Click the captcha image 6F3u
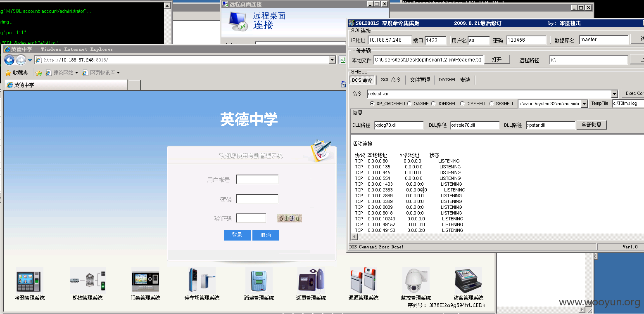This screenshot has height=314, width=644. (x=290, y=218)
